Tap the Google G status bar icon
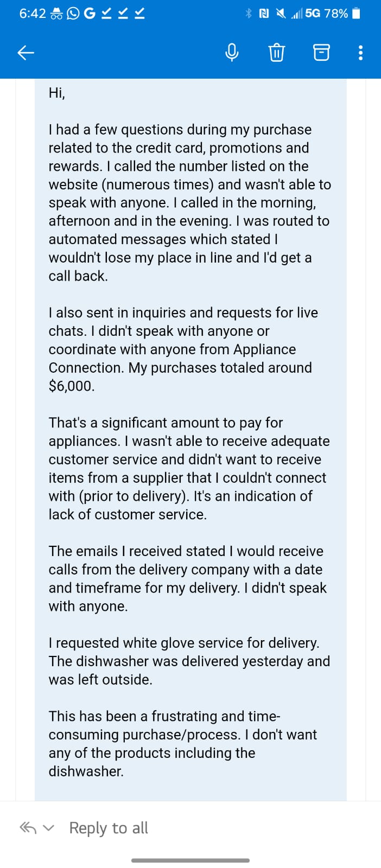 coord(90,14)
